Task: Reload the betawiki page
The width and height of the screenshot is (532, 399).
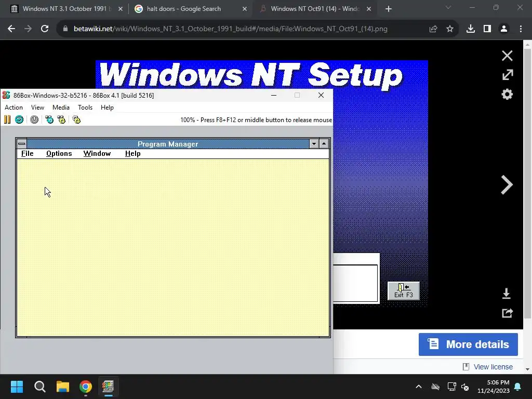Action: click(x=45, y=29)
